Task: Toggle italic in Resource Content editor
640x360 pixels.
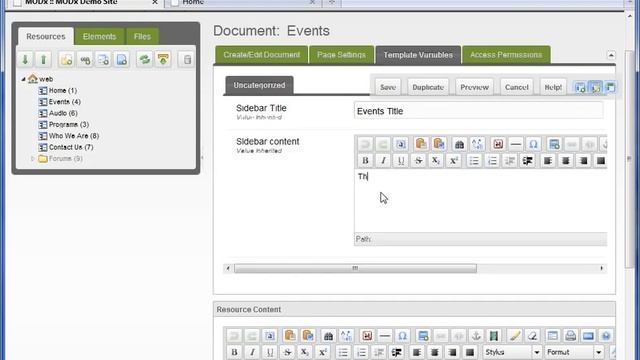Action: 252,352
